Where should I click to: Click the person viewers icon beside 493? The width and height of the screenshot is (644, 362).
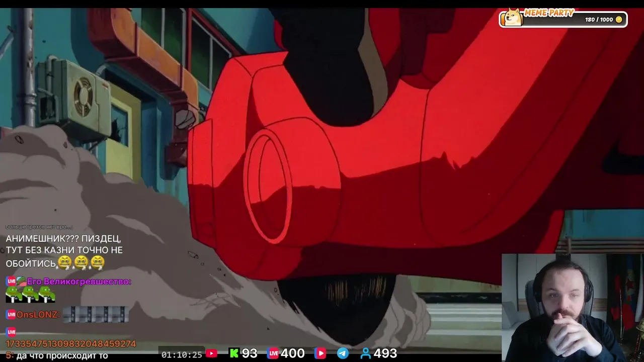pos(366,353)
